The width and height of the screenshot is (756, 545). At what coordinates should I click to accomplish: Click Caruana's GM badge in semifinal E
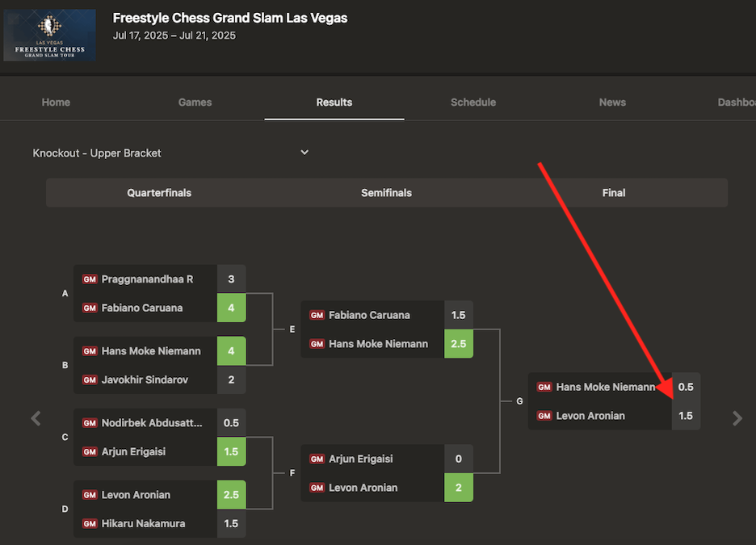tap(317, 315)
